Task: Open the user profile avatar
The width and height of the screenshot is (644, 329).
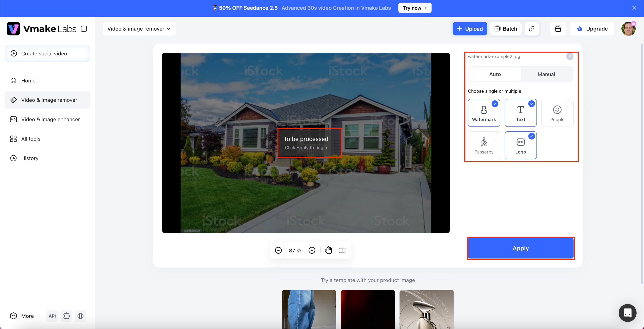Action: [x=629, y=29]
